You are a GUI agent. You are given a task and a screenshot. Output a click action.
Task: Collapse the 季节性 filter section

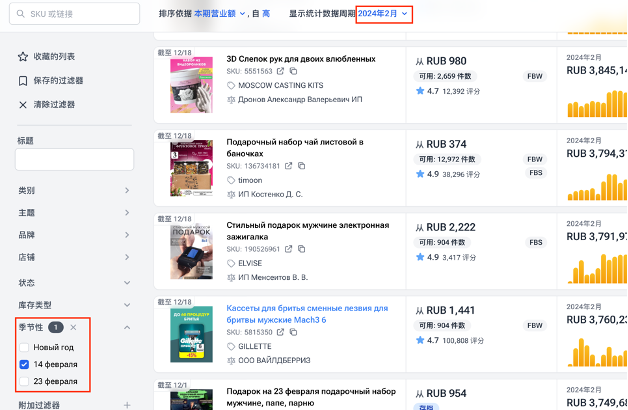[x=127, y=327]
